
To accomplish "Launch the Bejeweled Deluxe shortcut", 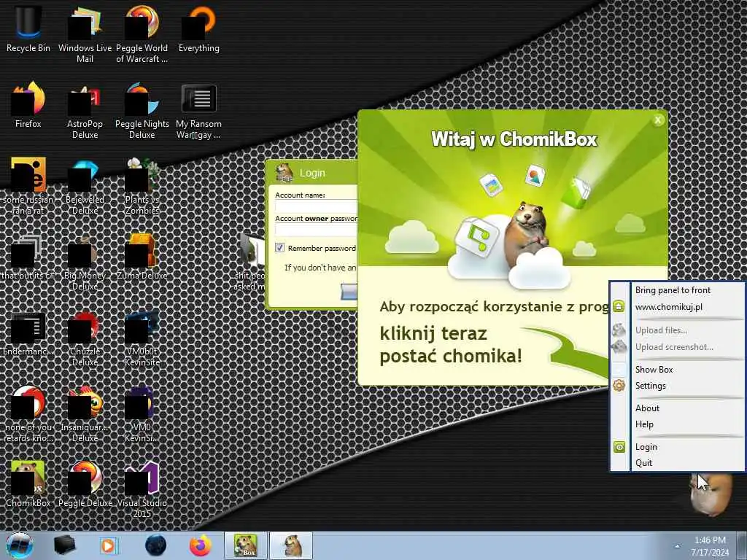I will (85, 186).
